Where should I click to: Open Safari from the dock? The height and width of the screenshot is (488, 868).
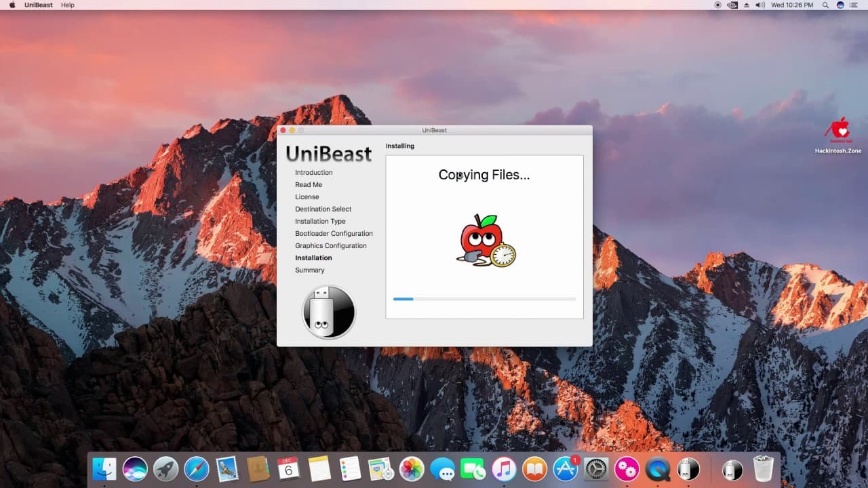point(197,468)
